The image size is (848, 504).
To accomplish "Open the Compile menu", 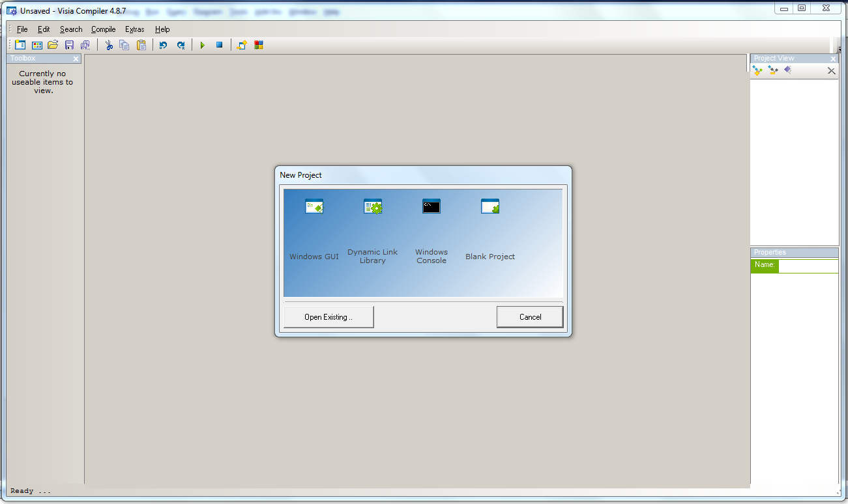I will [x=103, y=29].
